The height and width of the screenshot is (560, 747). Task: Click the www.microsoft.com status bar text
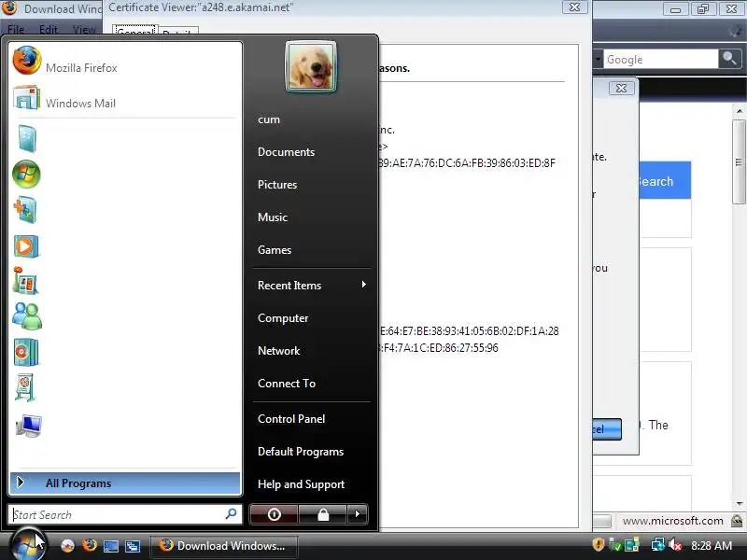[x=672, y=521]
